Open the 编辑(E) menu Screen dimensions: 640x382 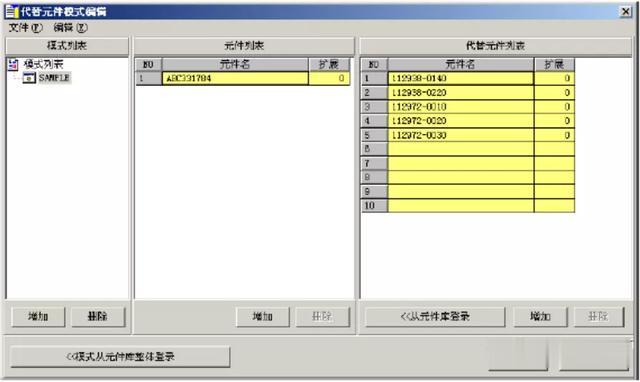[70, 28]
